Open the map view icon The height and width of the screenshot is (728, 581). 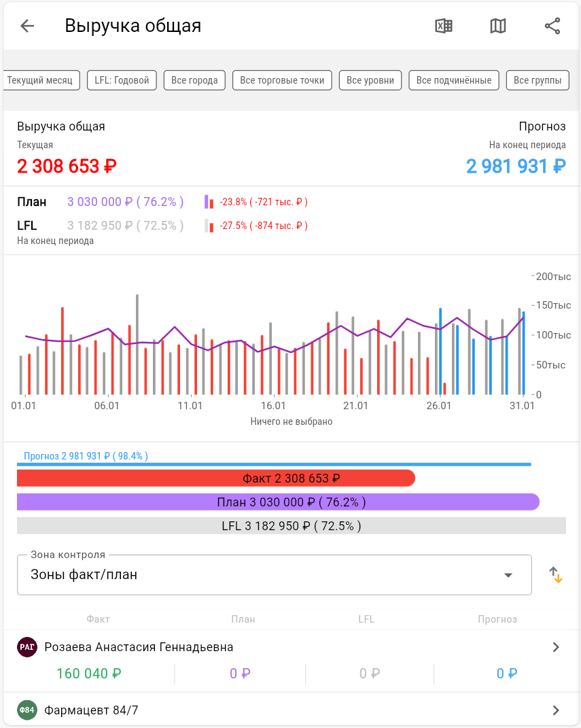[x=498, y=26]
